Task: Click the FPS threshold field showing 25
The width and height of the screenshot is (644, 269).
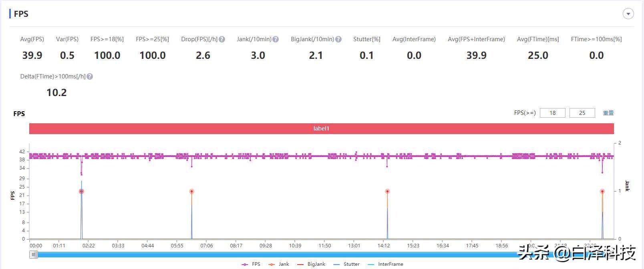Action: coord(582,113)
